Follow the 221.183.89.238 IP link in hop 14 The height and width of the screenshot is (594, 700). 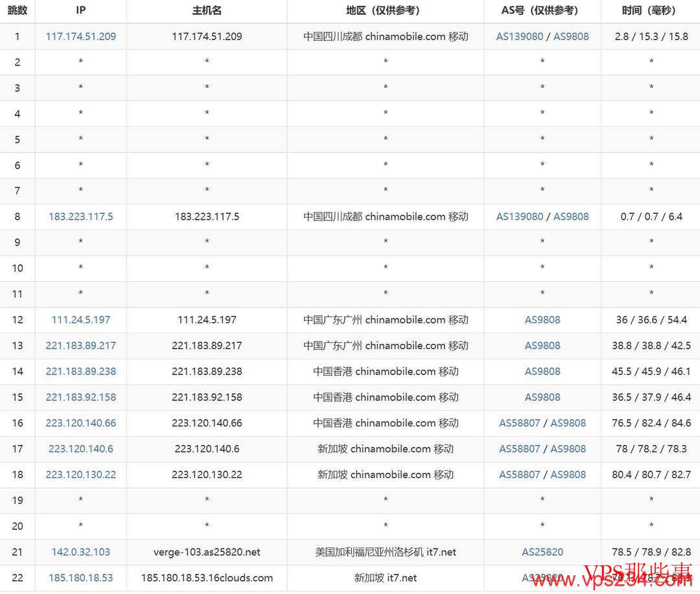[x=81, y=372]
